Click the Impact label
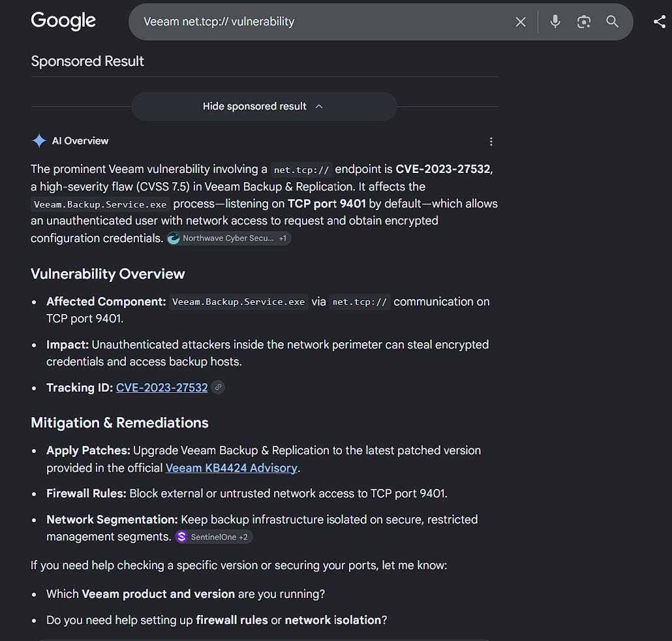The height and width of the screenshot is (641, 672). [67, 345]
